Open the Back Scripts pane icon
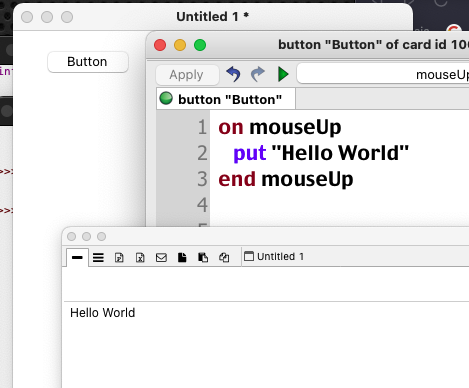 203,257
